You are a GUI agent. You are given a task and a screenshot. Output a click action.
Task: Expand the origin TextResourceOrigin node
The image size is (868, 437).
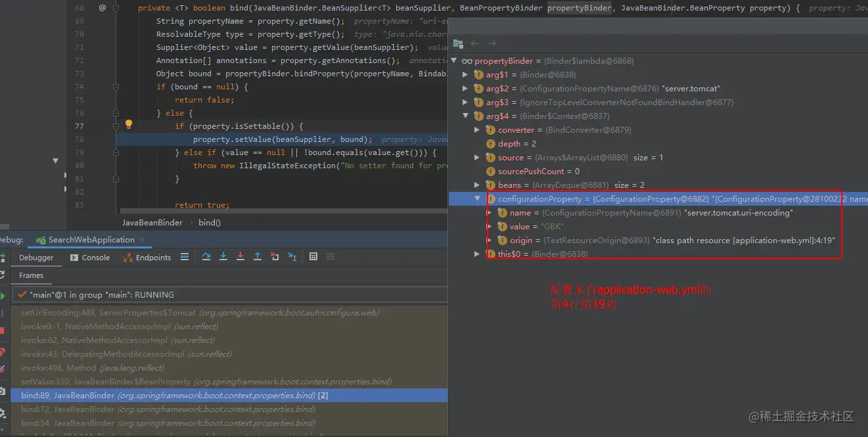tap(489, 241)
